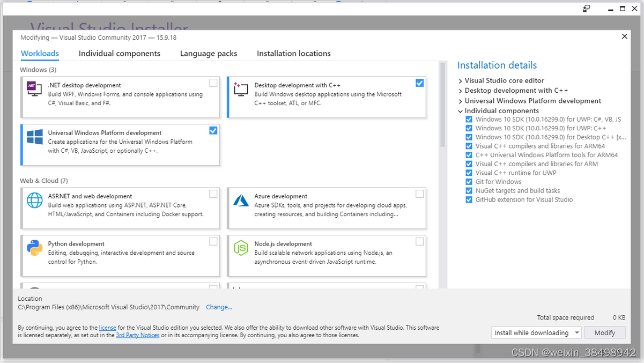The width and height of the screenshot is (644, 363).
Task: Click the Windows (3) section label
Action: pos(38,70)
